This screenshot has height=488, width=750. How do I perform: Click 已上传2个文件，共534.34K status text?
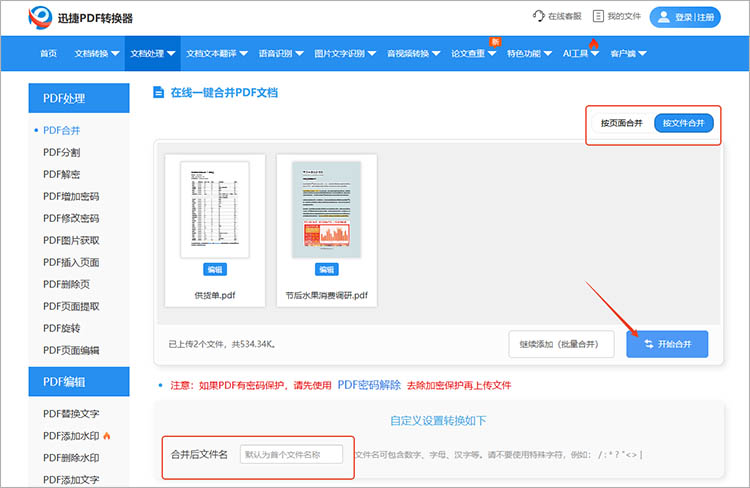click(x=222, y=344)
